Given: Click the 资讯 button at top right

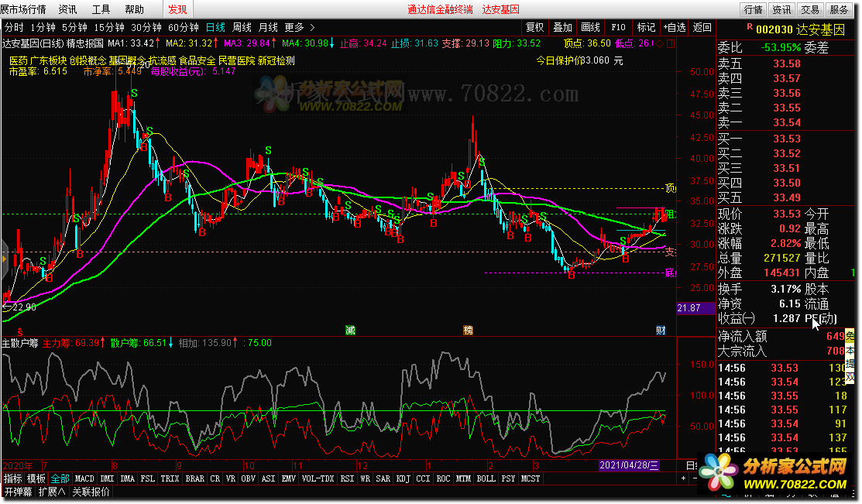Looking at the screenshot, I should [x=781, y=9].
